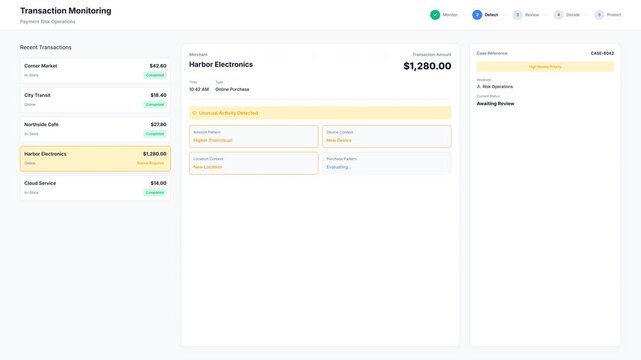
Task: Open the Amount Pattern Higher Than Usual card
Action: [x=253, y=136]
